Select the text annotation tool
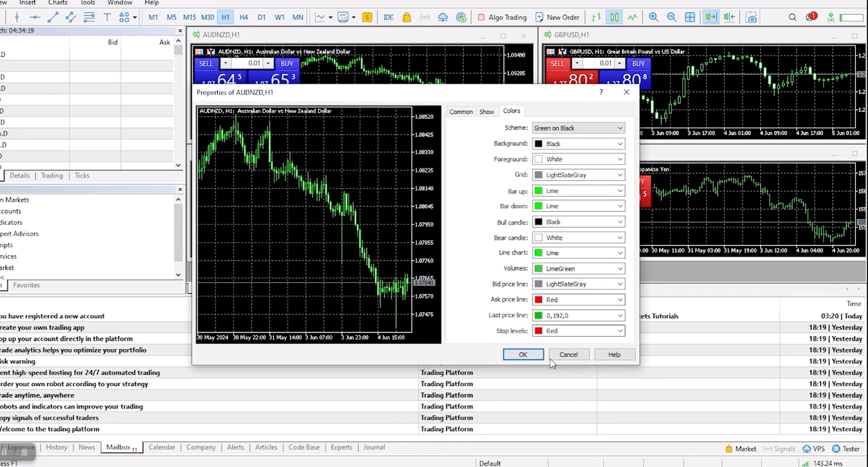Viewport: 868px width, 467px height. point(106,18)
